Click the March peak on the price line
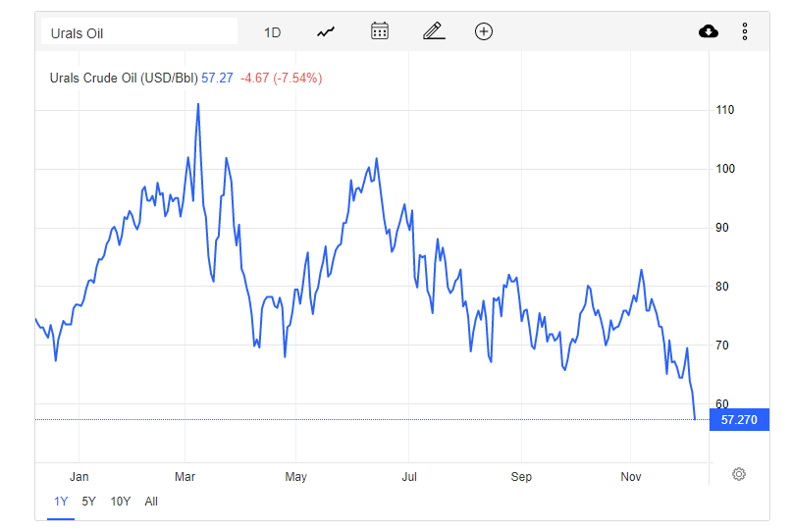792x532 pixels. (x=198, y=105)
